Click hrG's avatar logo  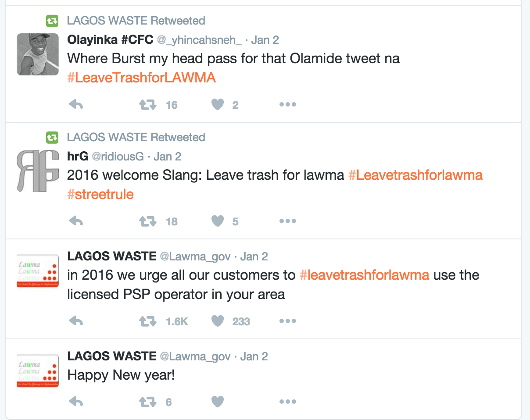coord(38,171)
